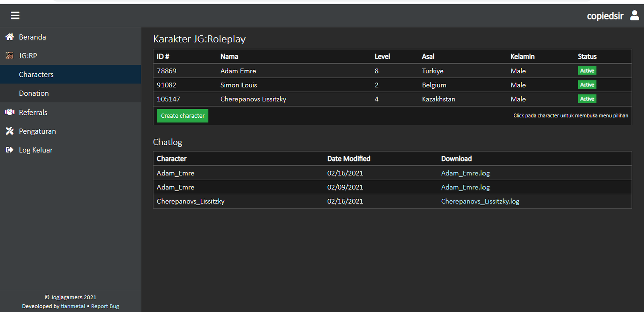
Task: Click character ID 78869
Action: tap(167, 71)
